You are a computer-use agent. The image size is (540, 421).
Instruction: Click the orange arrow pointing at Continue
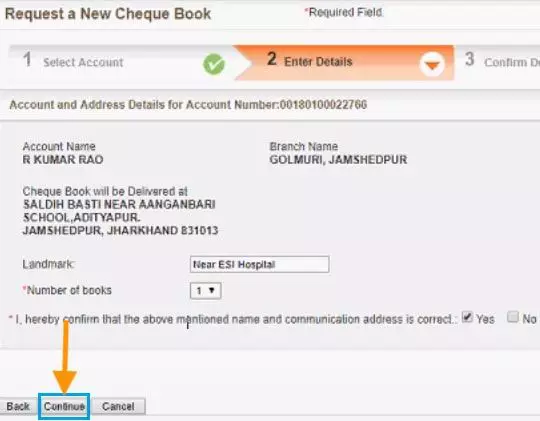[65, 356]
